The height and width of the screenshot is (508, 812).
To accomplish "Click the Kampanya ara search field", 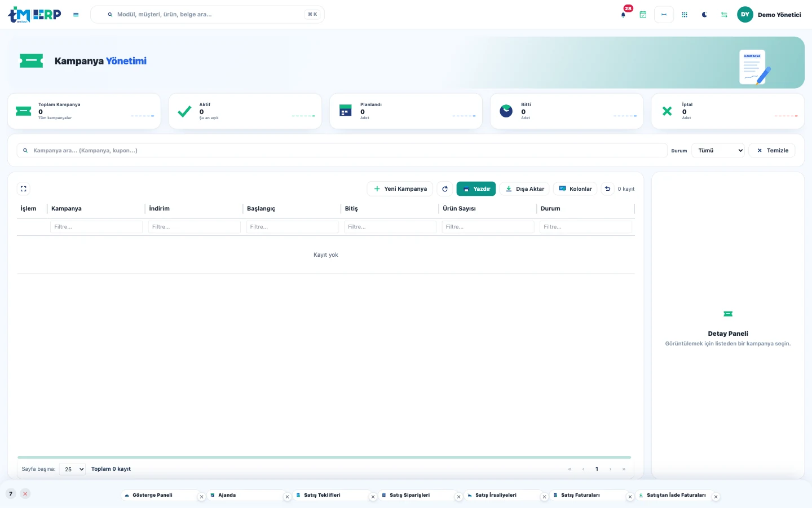I will tap(342, 150).
